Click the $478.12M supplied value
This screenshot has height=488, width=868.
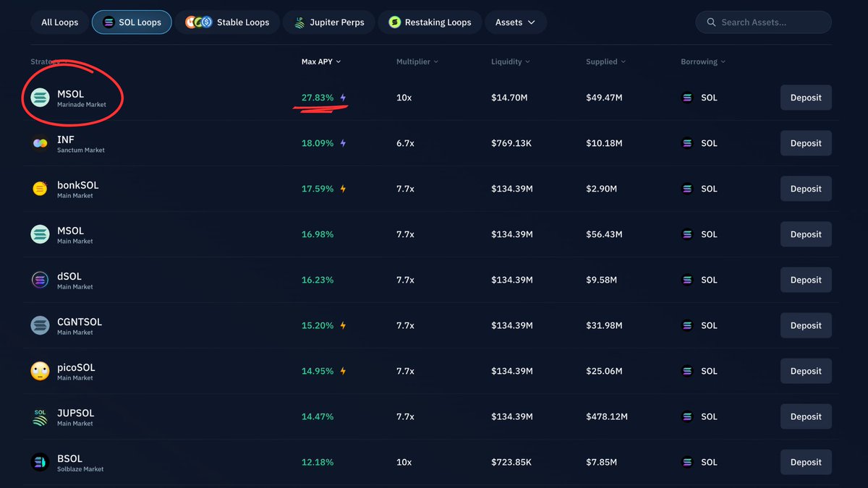[607, 416]
